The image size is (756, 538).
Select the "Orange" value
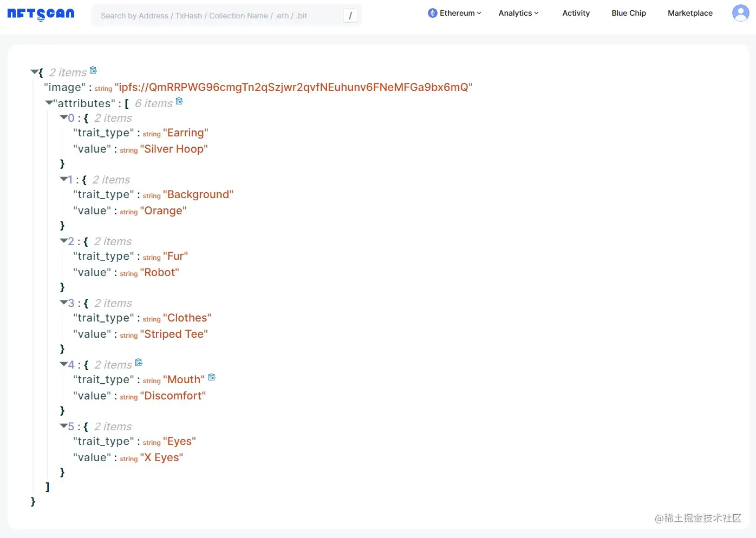pos(163,211)
